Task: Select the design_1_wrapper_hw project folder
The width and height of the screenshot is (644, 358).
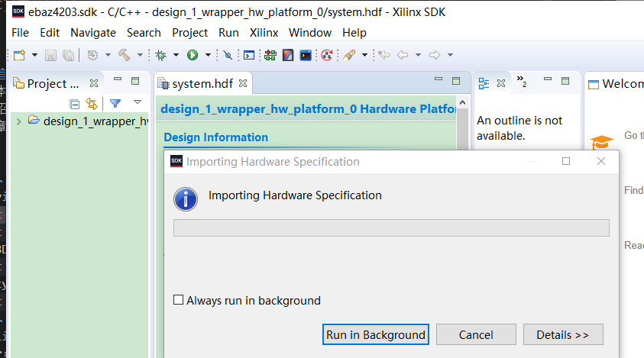Action: pyautogui.click(x=88, y=121)
